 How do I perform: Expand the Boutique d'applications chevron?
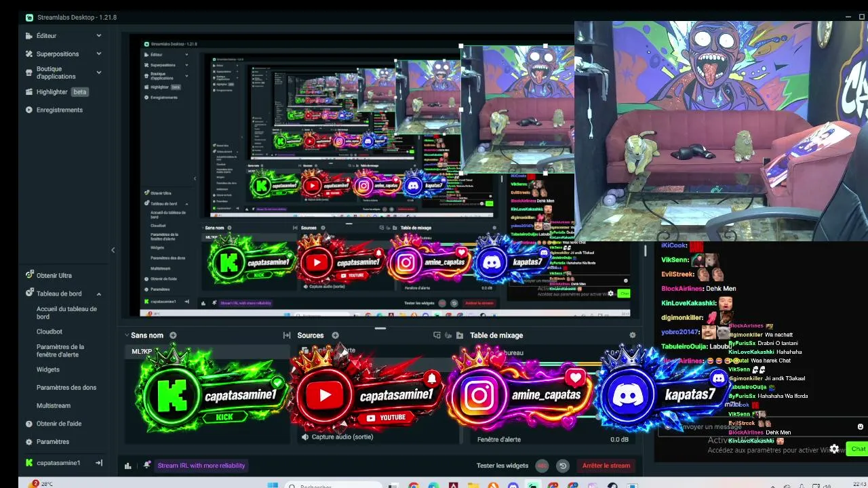tap(99, 73)
